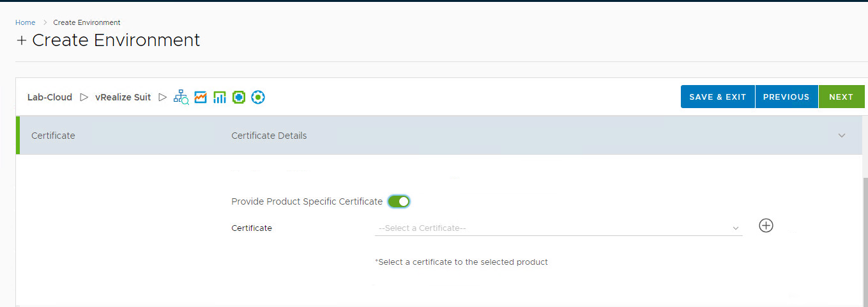This screenshot has width=868, height=307.
Task: Click the blue circular gear product icon
Action: 258,97
